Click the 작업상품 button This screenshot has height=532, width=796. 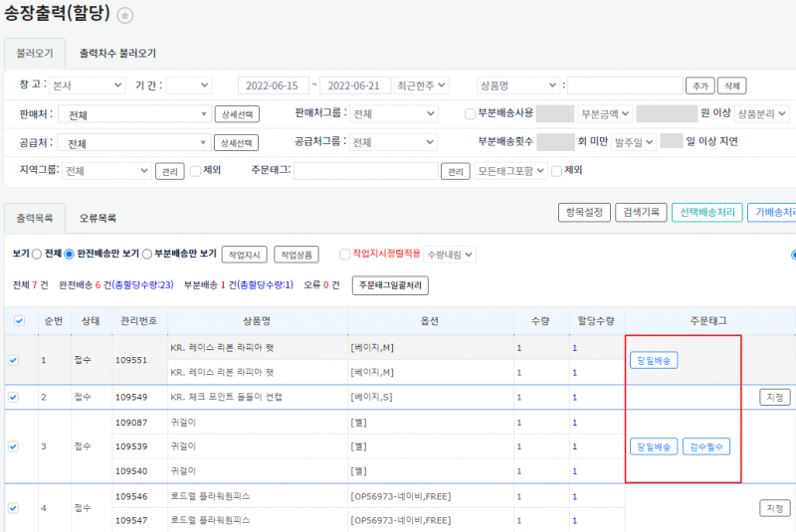(297, 255)
